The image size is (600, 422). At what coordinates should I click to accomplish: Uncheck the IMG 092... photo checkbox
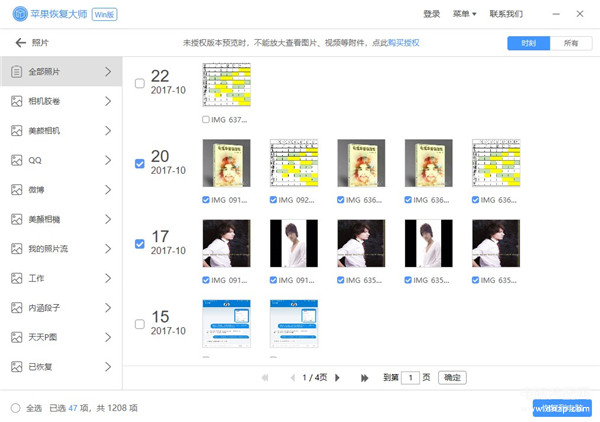[273, 200]
